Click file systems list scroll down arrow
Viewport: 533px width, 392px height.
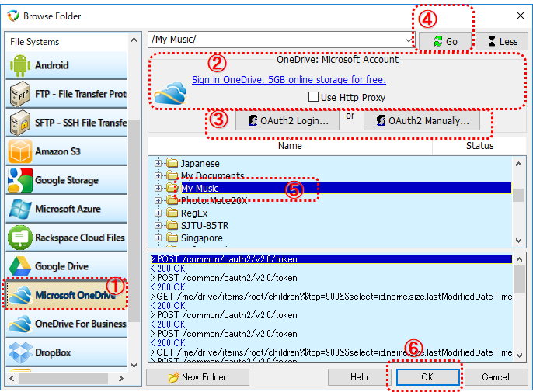point(134,366)
